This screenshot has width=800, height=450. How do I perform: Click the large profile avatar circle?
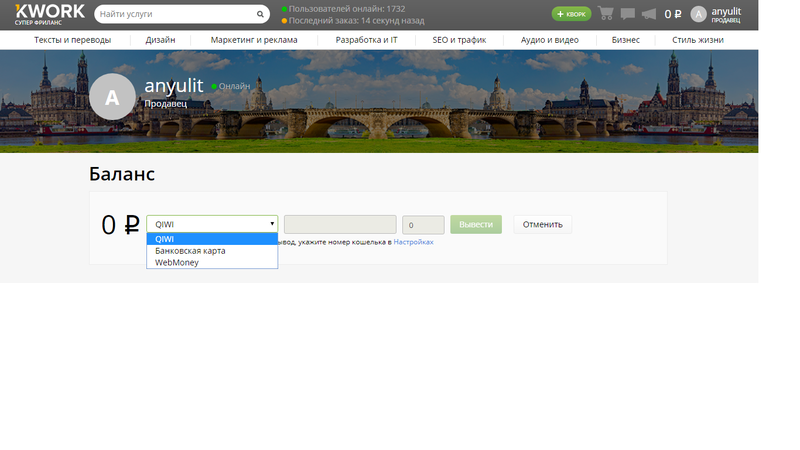[x=112, y=98]
